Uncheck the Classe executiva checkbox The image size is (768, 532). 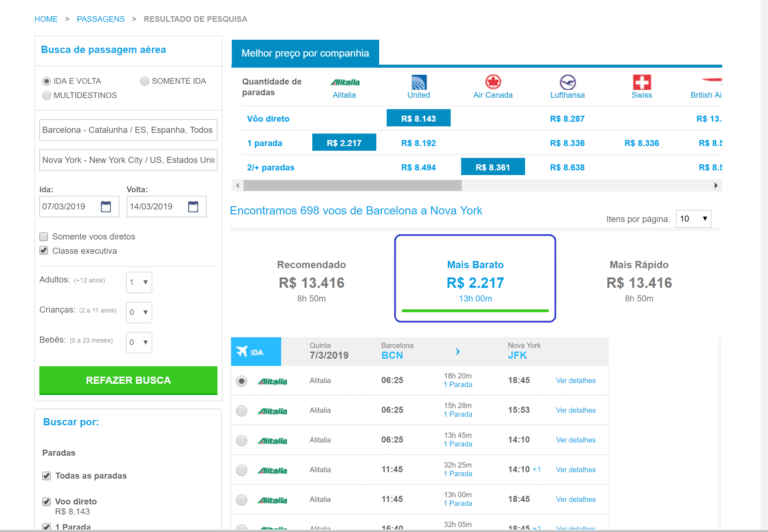tap(44, 250)
